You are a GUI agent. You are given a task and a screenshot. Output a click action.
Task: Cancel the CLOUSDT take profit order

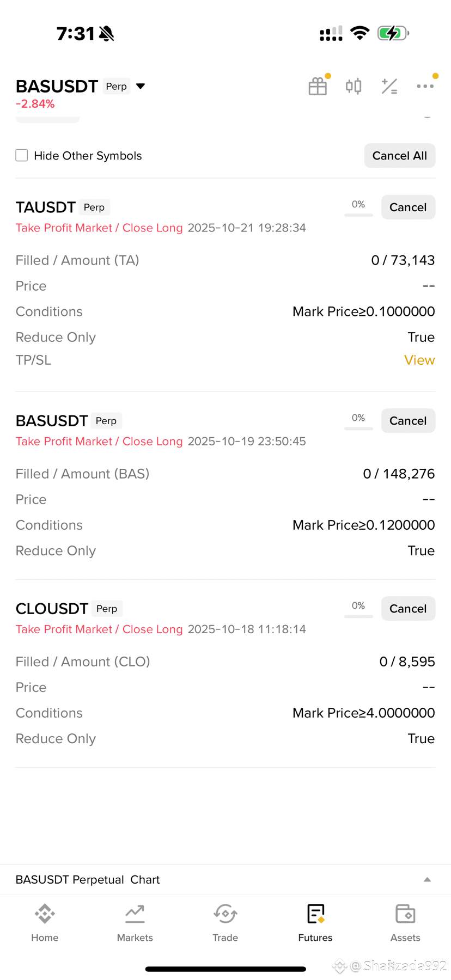(x=408, y=608)
